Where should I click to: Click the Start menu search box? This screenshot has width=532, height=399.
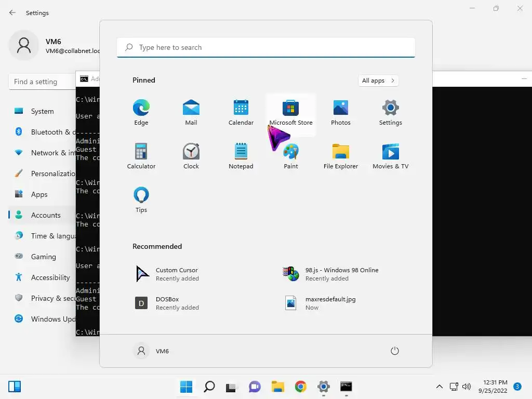266,47
